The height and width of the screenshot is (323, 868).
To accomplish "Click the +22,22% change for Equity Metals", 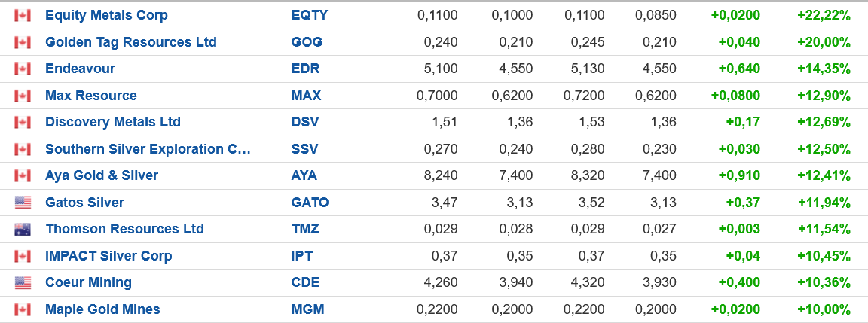I will 824,15.
